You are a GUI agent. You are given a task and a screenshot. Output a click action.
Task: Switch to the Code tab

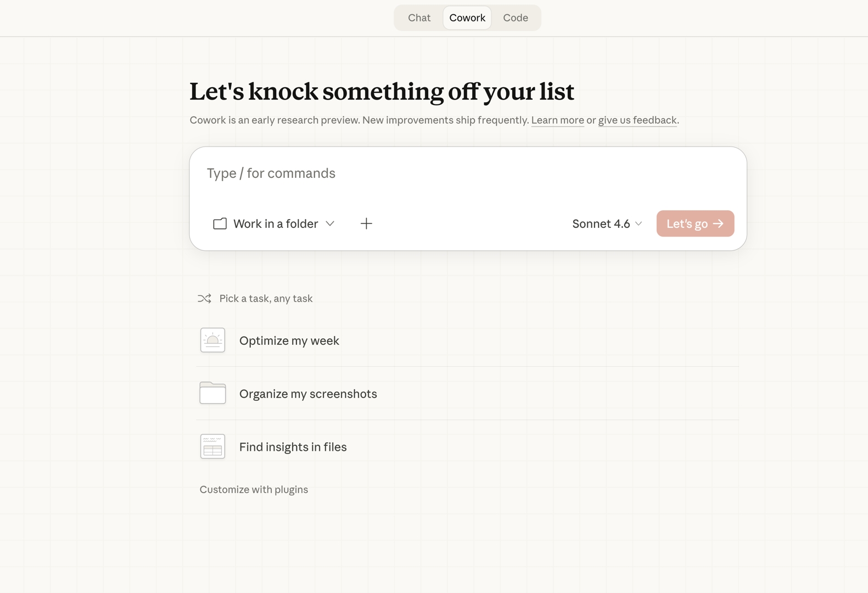pos(515,18)
